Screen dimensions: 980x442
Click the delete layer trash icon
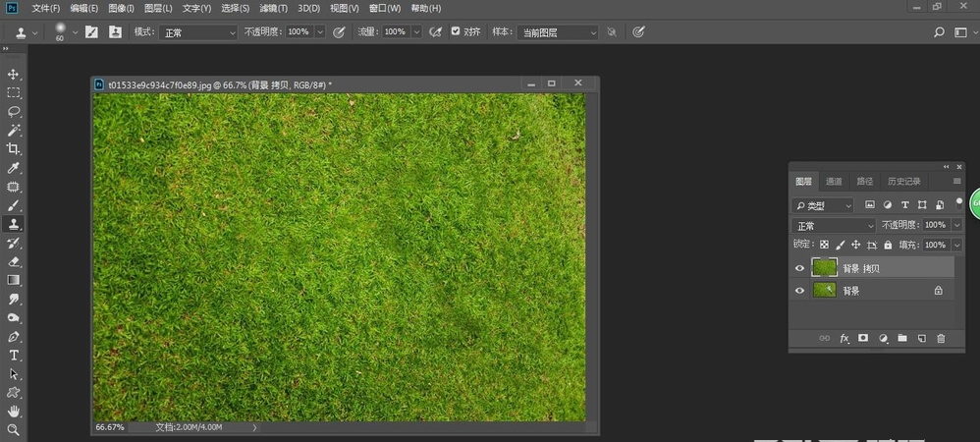(x=941, y=338)
